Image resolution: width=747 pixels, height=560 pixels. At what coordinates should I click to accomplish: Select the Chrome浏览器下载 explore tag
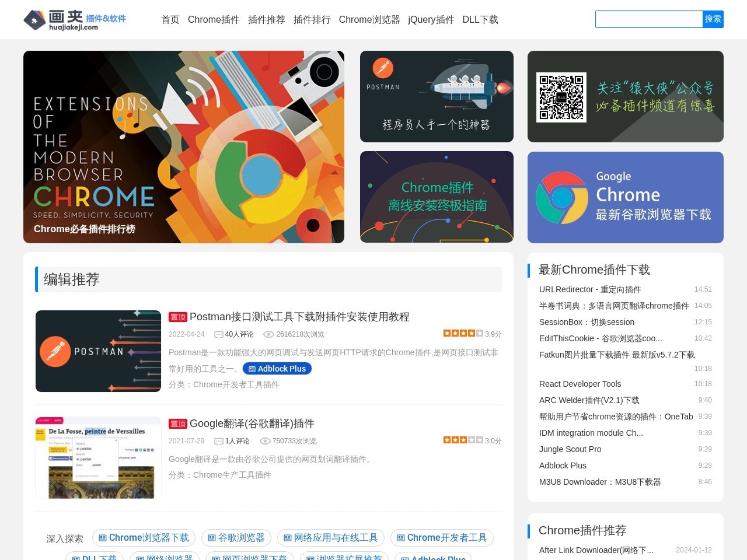tap(144, 538)
